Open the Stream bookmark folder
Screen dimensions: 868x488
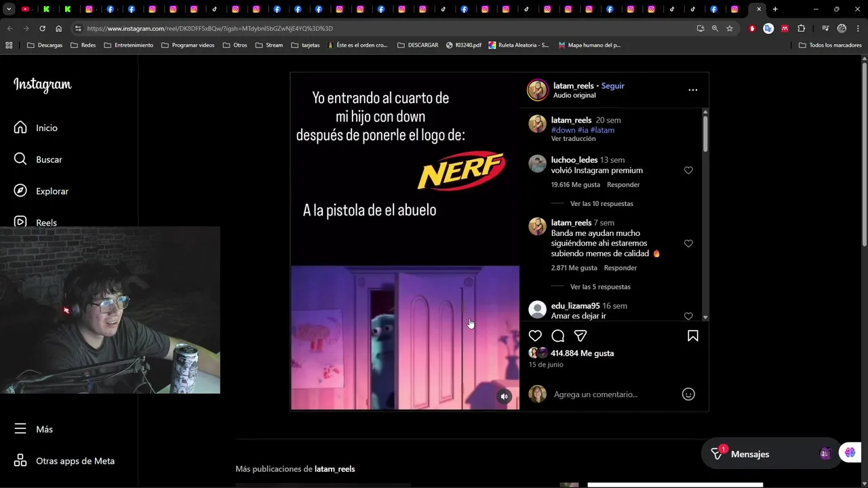coord(269,45)
